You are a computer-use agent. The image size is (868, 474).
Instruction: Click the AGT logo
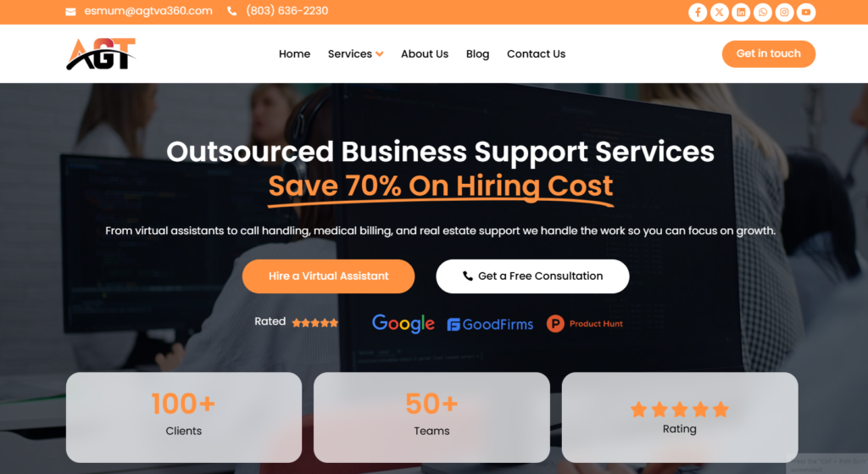coord(101,53)
